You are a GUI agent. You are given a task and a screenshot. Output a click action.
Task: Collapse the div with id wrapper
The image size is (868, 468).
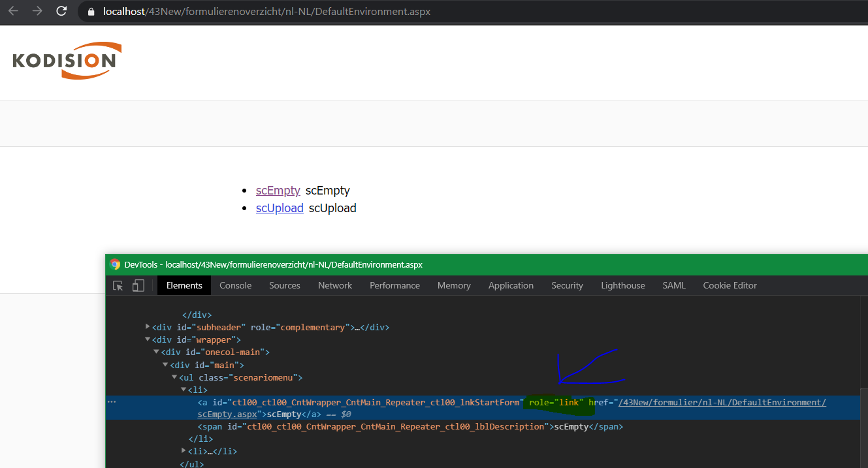pos(148,339)
